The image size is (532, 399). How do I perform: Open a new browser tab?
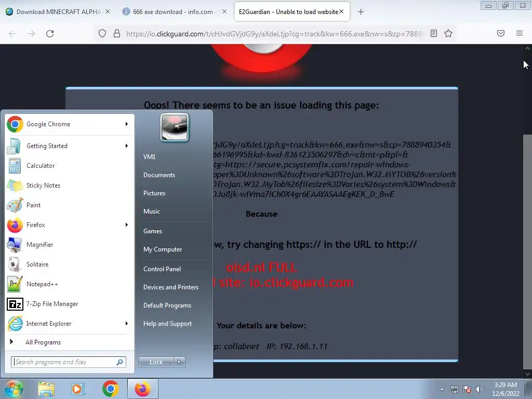[361, 12]
